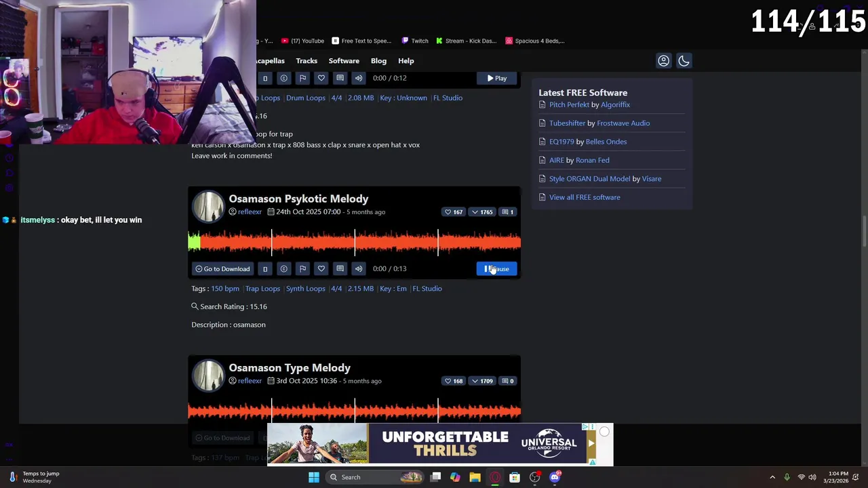Open Key : Em tag

click(x=393, y=289)
